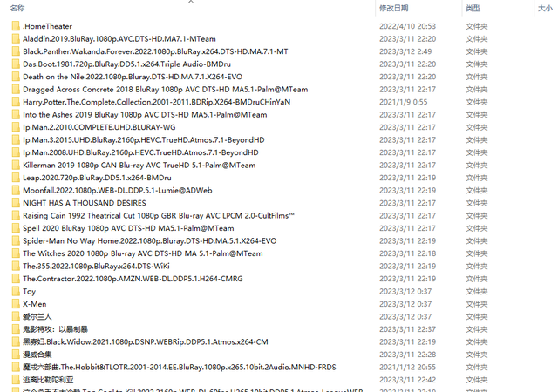Click date 2022/4/10 20:53 of .HomeTheater
Image resolution: width=558 pixels, height=392 pixels.
click(407, 26)
